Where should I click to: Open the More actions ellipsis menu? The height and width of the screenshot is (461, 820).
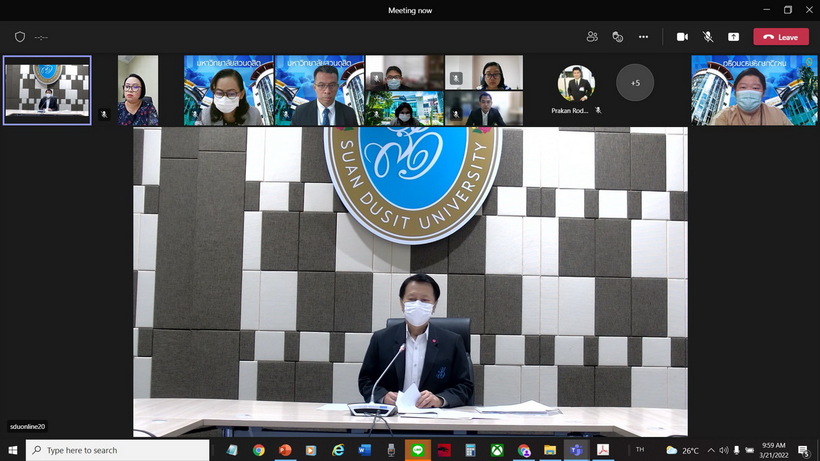click(643, 37)
